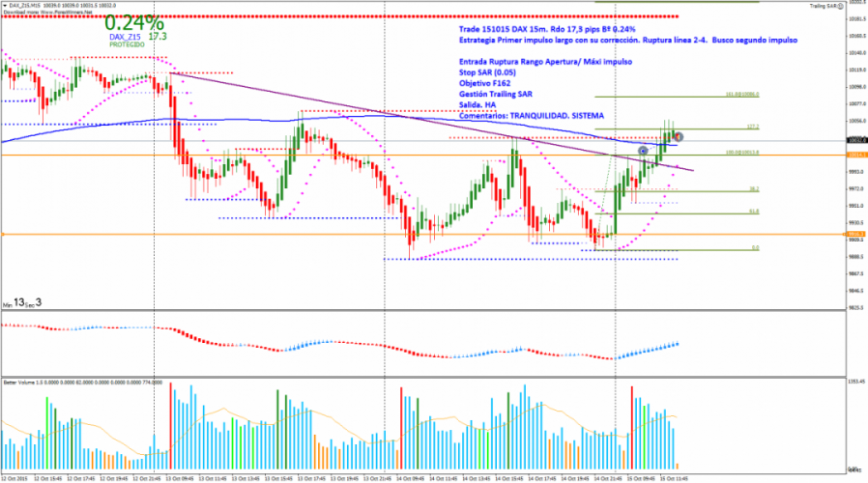Click the '12 Oct 2015' date on time axis
This screenshot has width=868, height=483.
tap(14, 477)
